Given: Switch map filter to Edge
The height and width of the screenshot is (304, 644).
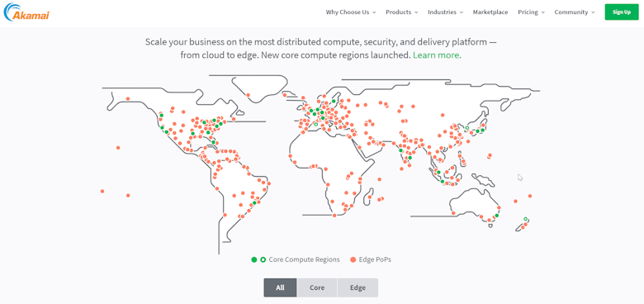Looking at the screenshot, I should pos(358,287).
